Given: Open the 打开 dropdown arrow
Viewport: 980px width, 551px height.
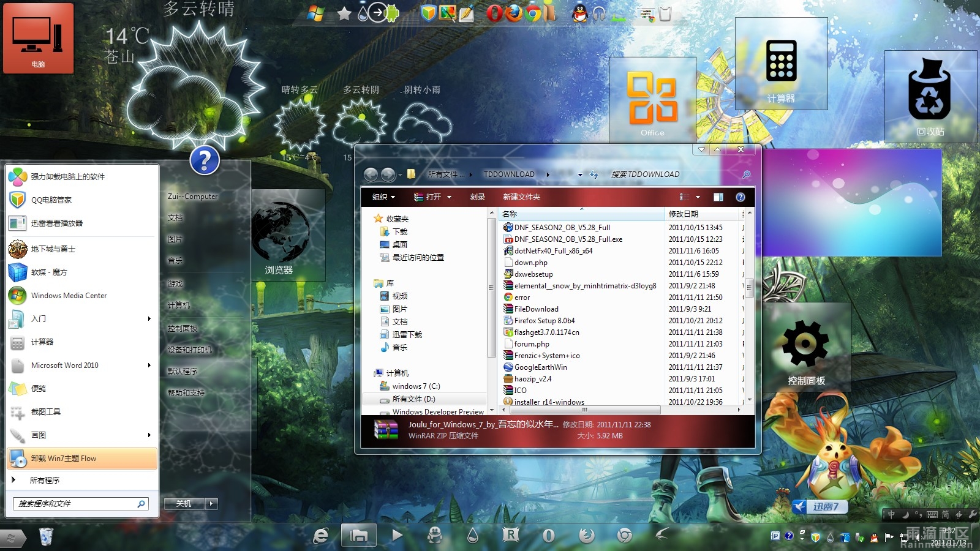Looking at the screenshot, I should pyautogui.click(x=449, y=197).
